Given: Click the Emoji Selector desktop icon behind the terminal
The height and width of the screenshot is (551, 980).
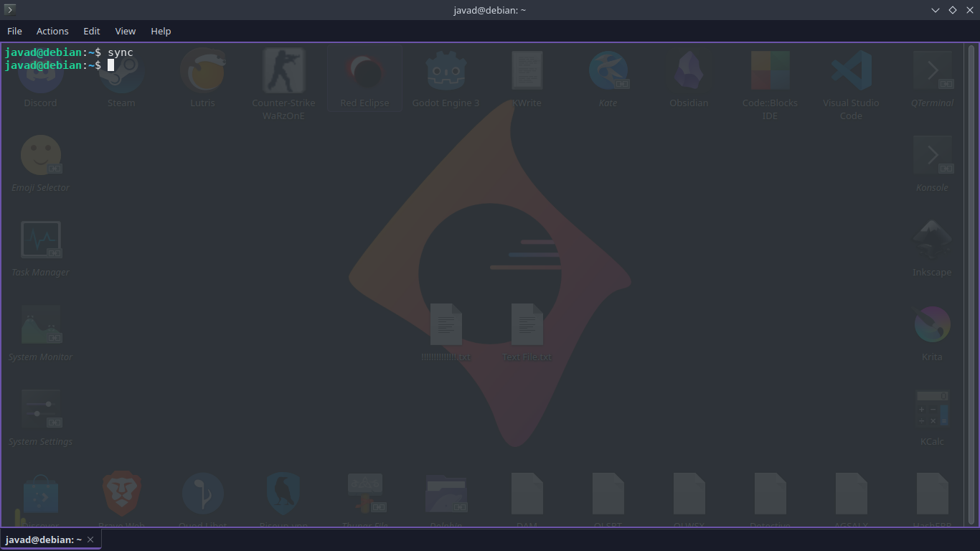Looking at the screenshot, I should [x=40, y=155].
